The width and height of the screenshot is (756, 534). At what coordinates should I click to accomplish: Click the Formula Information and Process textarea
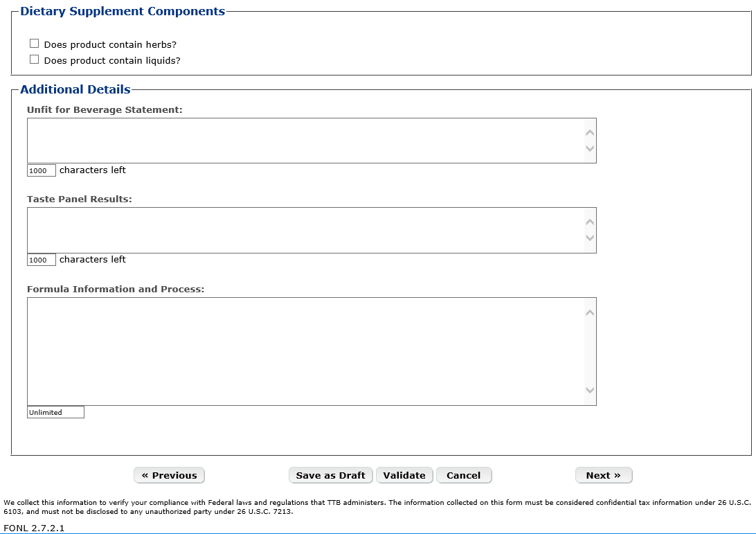305,351
